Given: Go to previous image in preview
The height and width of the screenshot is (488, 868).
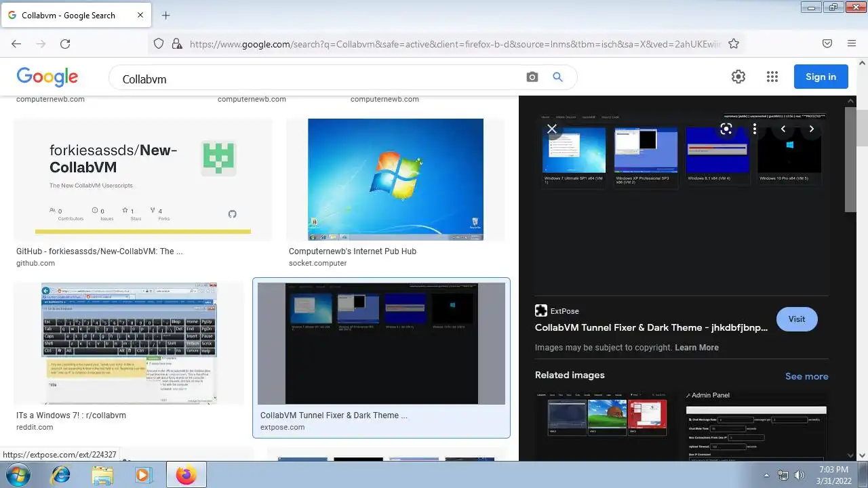Looking at the screenshot, I should [783, 129].
